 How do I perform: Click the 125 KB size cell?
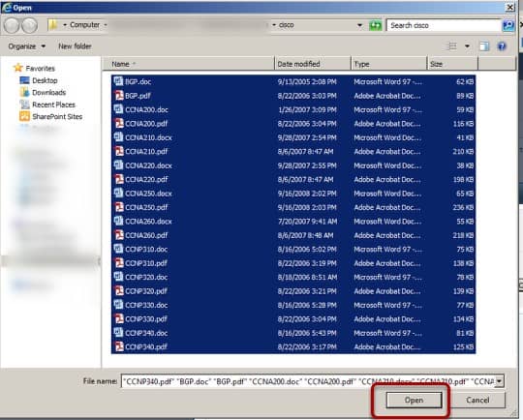[463, 347]
